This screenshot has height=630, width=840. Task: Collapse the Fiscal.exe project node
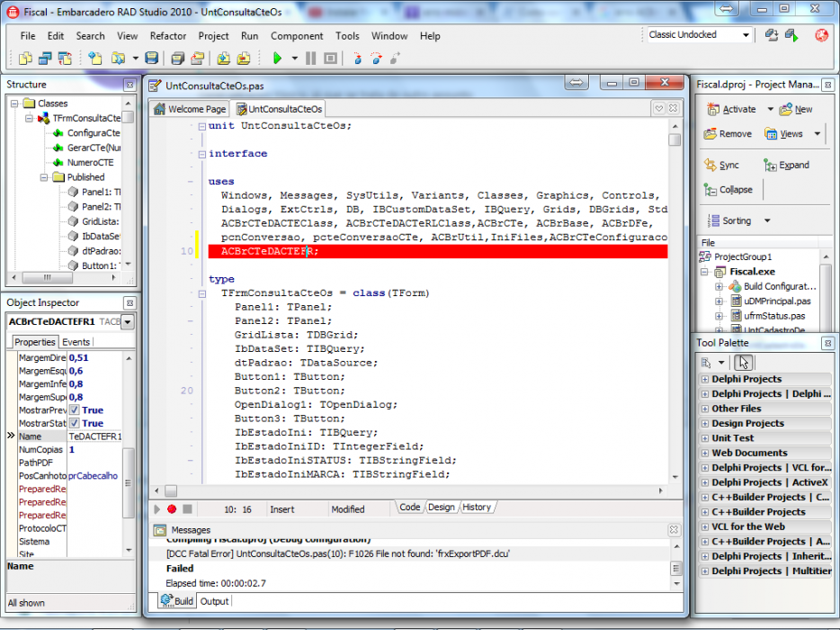pyautogui.click(x=704, y=272)
